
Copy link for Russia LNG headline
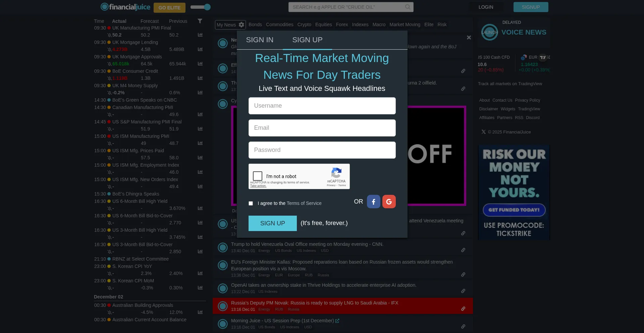463,309
